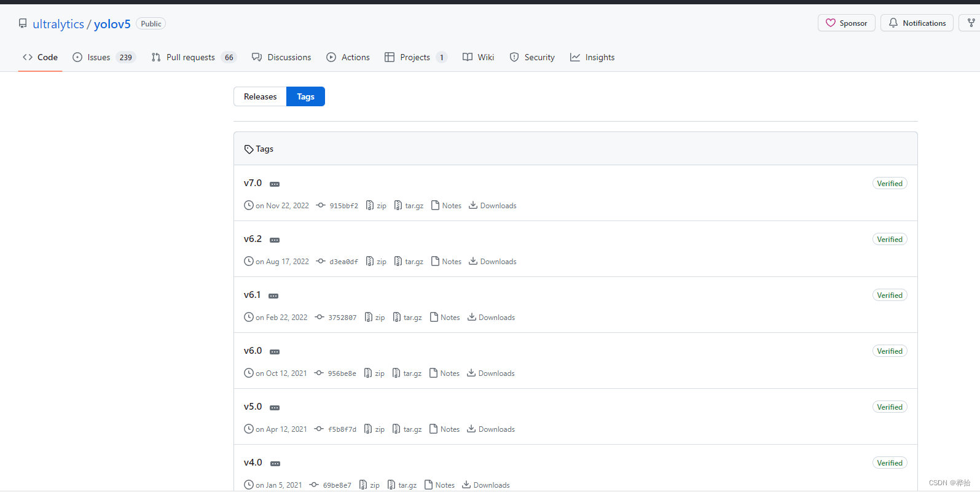Open the v7.0 tag
Screen dimensions: 980x492
(x=253, y=183)
